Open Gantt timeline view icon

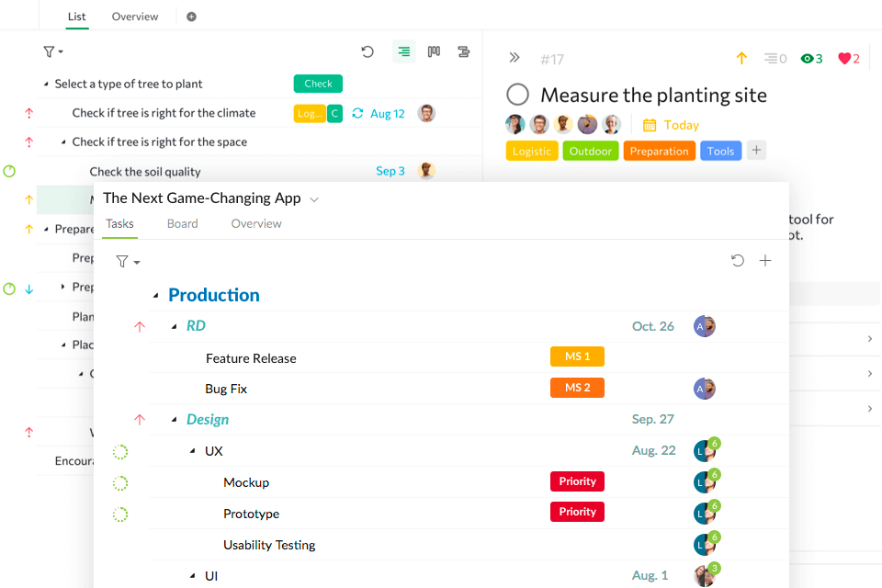[463, 52]
